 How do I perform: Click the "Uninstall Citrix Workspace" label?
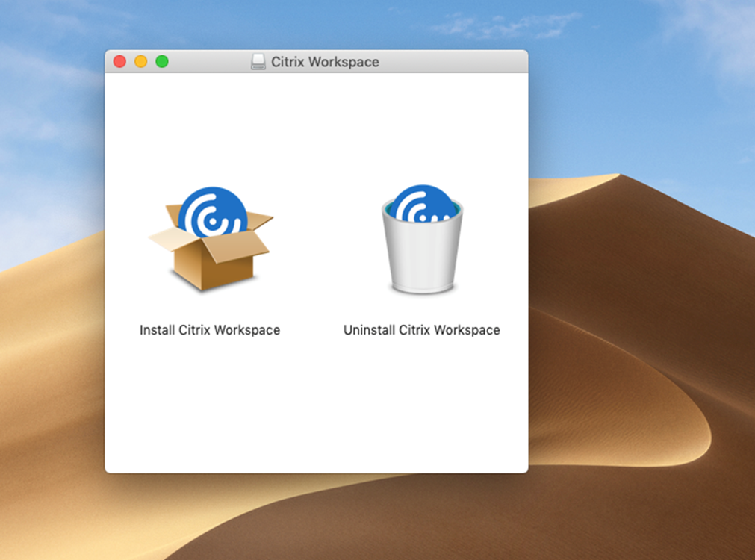(422, 330)
